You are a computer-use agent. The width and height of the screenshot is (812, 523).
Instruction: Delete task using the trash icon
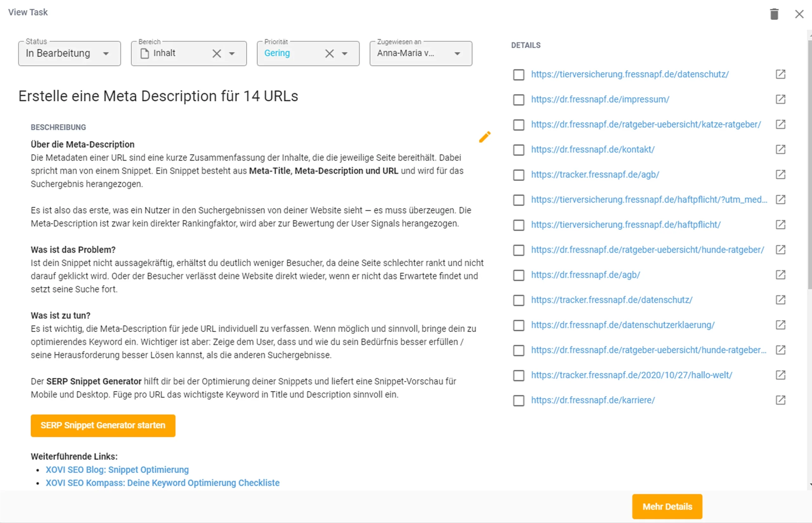[774, 14]
